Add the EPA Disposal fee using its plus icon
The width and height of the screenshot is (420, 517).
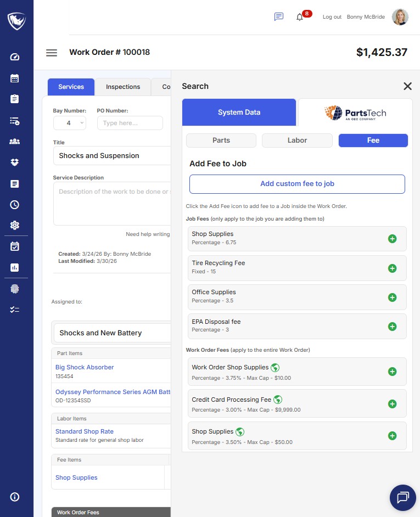pos(392,327)
